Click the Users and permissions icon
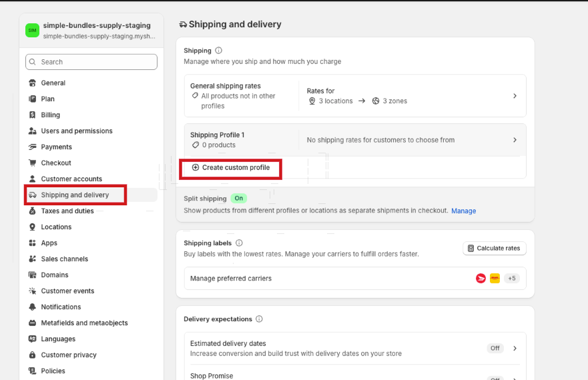The width and height of the screenshot is (588, 380). [32, 131]
